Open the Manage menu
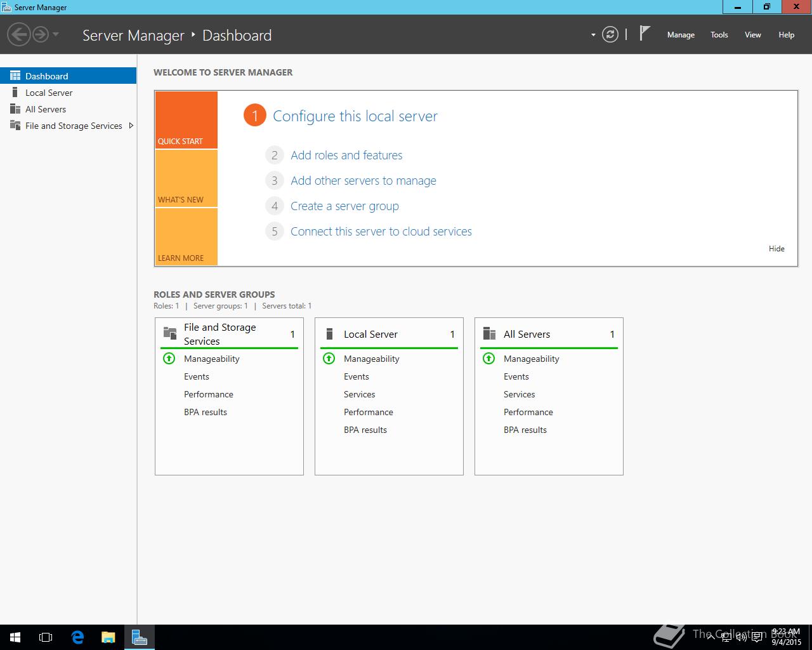The width and height of the screenshot is (812, 650). click(x=681, y=35)
